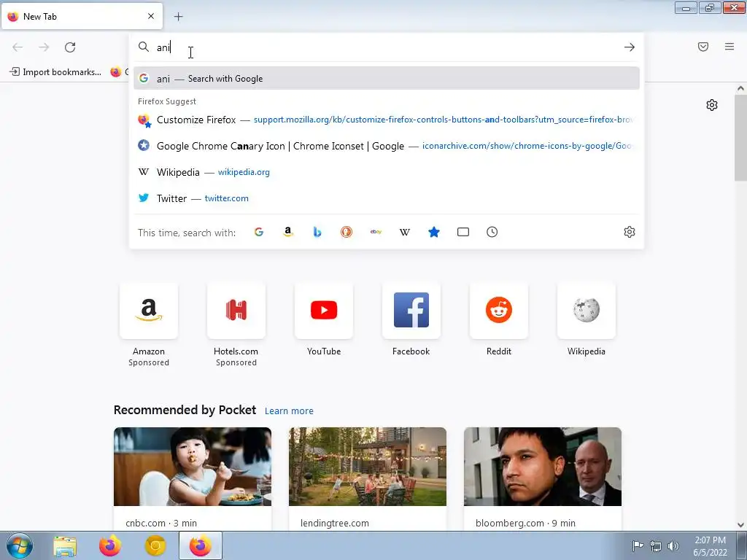Search open tabs using the tab icon
The width and height of the screenshot is (747, 560).
(x=463, y=232)
